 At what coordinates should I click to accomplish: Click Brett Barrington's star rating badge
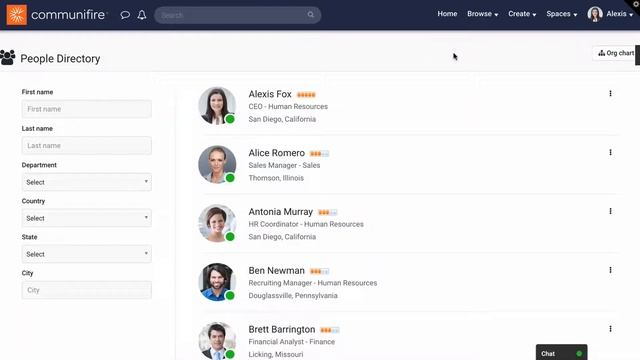pyautogui.click(x=330, y=330)
